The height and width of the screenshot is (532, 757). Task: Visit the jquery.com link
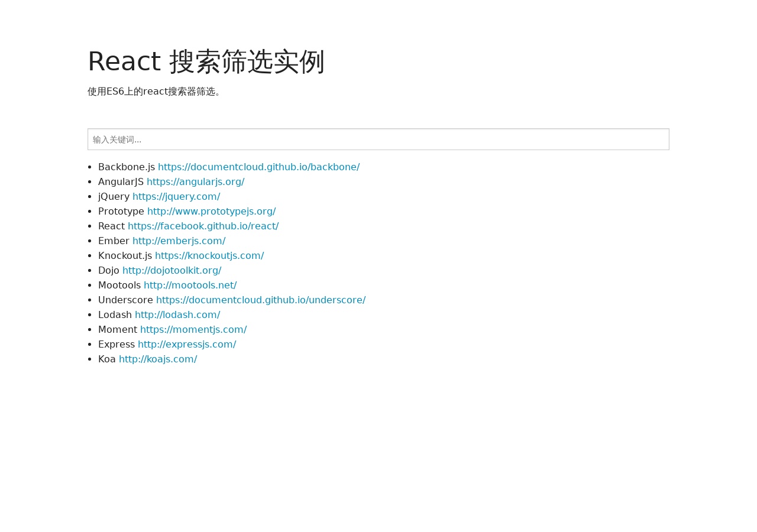coord(176,196)
